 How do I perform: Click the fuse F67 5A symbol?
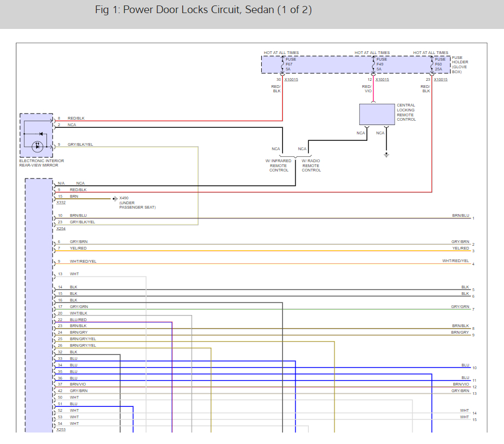click(x=283, y=65)
